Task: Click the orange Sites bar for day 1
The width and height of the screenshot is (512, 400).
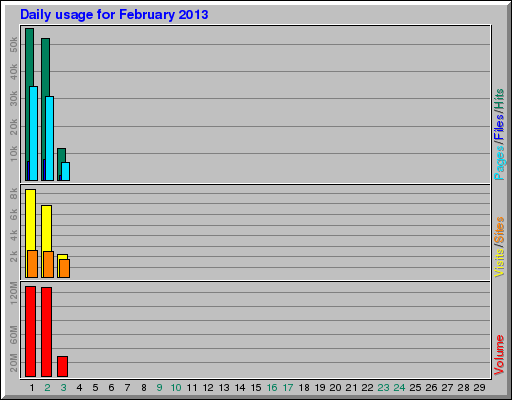Action: click(x=32, y=264)
